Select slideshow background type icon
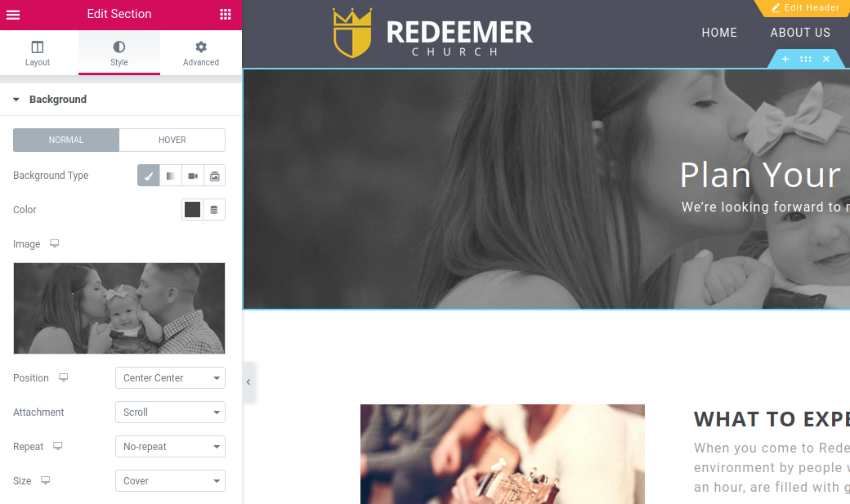 (x=215, y=176)
